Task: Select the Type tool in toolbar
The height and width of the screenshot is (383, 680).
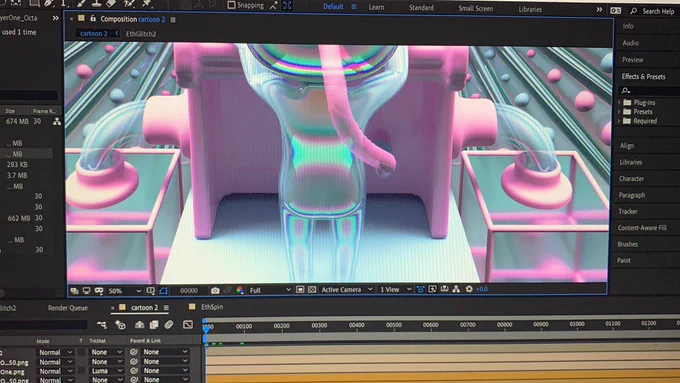Action: click(64, 3)
